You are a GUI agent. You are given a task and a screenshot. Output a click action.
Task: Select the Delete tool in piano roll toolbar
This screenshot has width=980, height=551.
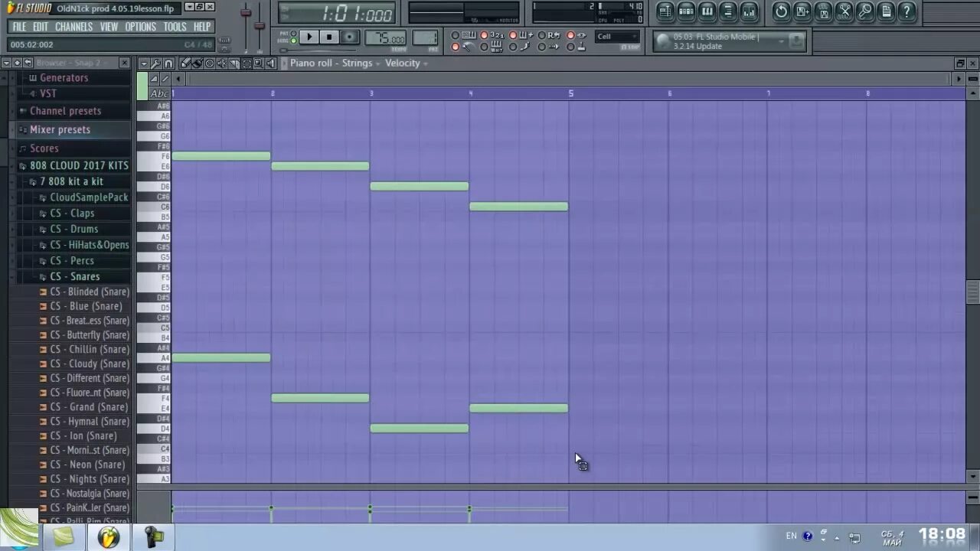[210, 63]
